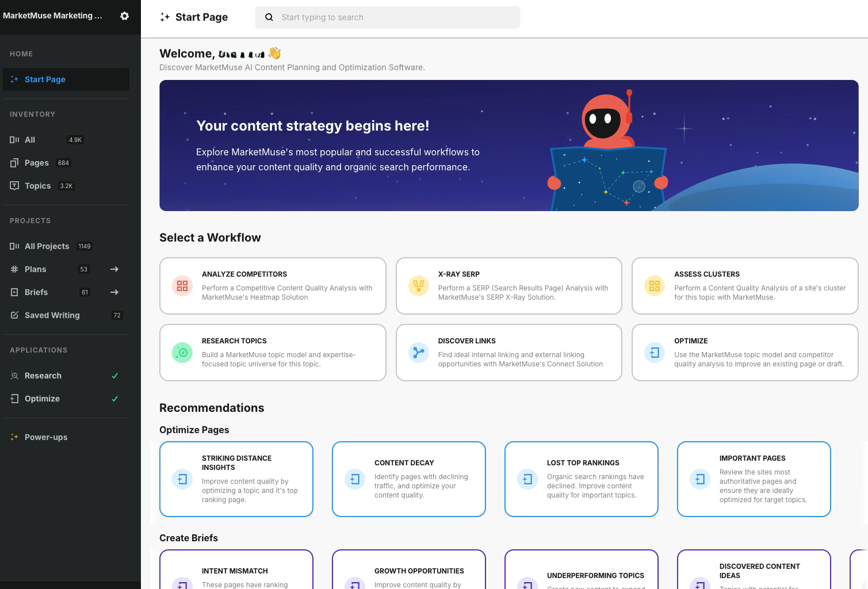Click the Research application icon
The height and width of the screenshot is (589, 868).
point(14,376)
